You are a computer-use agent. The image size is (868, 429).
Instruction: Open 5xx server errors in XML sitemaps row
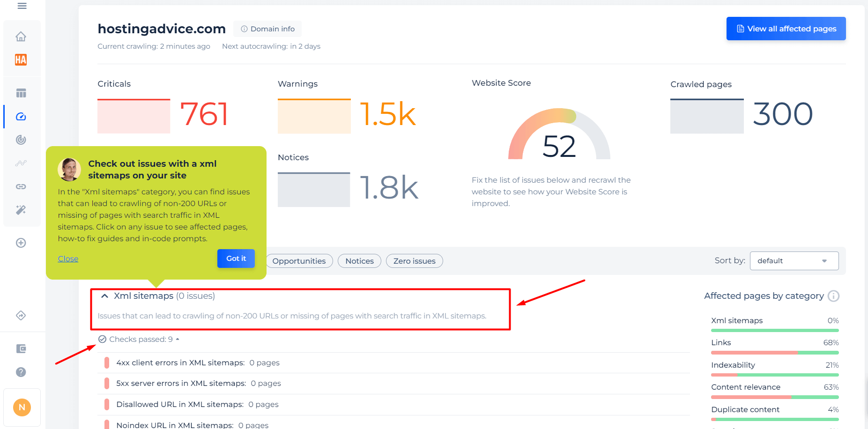click(x=393, y=383)
